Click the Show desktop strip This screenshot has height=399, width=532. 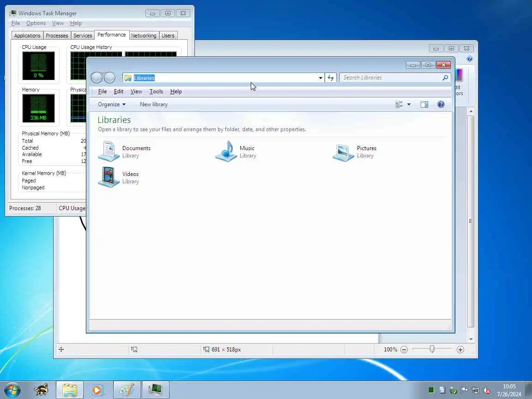[529, 390]
